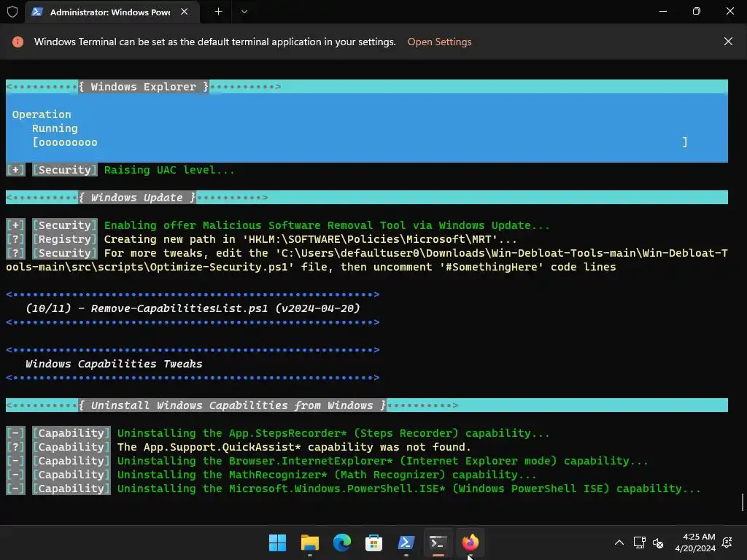
Task: Click 'Windows Capabilities Tweaks' heading
Action: tap(114, 364)
